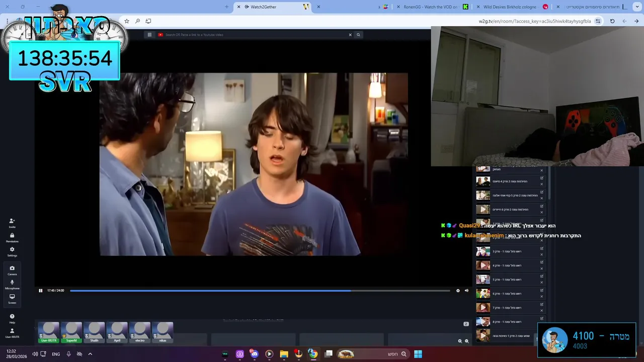Select the Shalih user avatar
This screenshot has height=362, width=644.
94,333
